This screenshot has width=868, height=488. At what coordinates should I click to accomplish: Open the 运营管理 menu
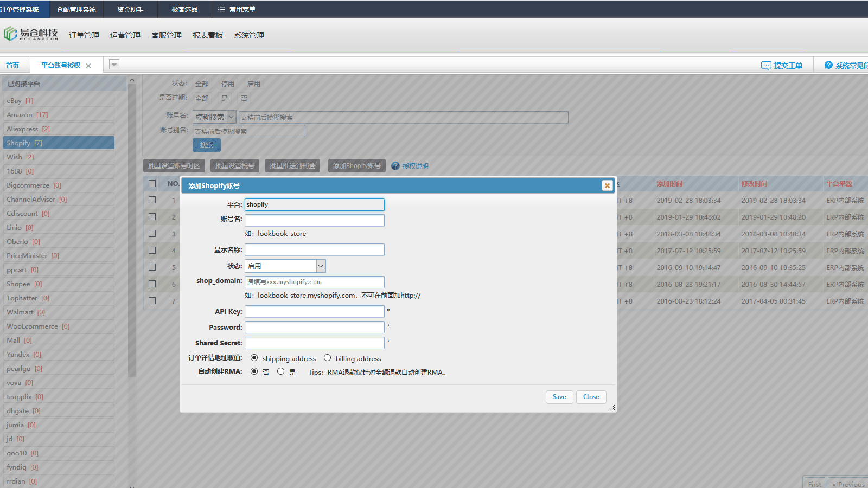point(125,35)
